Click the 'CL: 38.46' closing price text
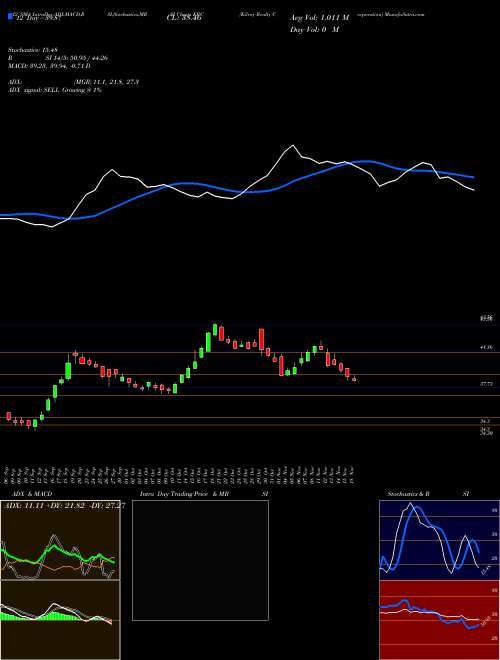 [184, 18]
